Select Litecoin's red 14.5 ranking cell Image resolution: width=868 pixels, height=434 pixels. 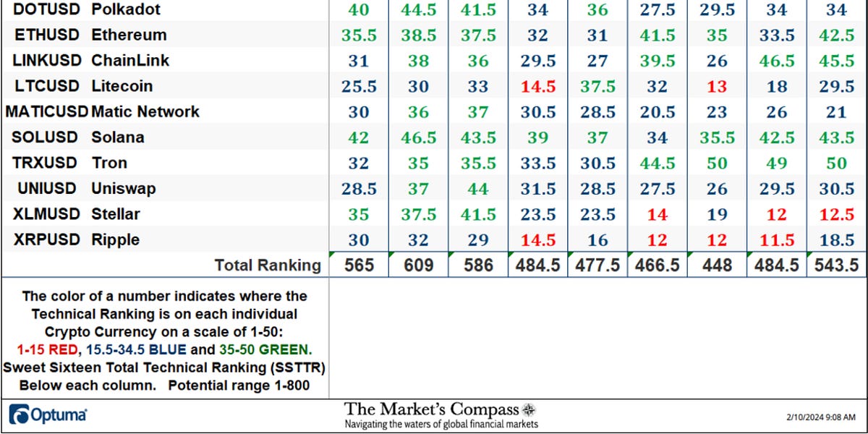pyautogui.click(x=538, y=85)
